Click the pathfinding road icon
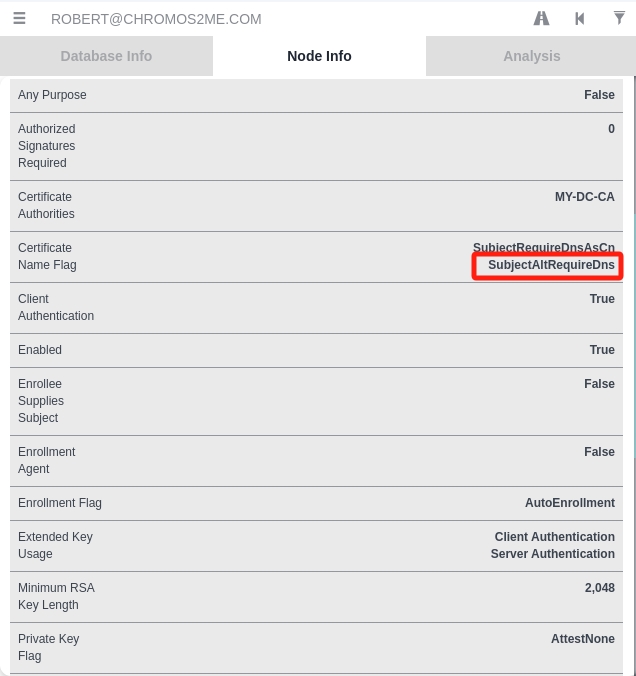 pos(541,19)
